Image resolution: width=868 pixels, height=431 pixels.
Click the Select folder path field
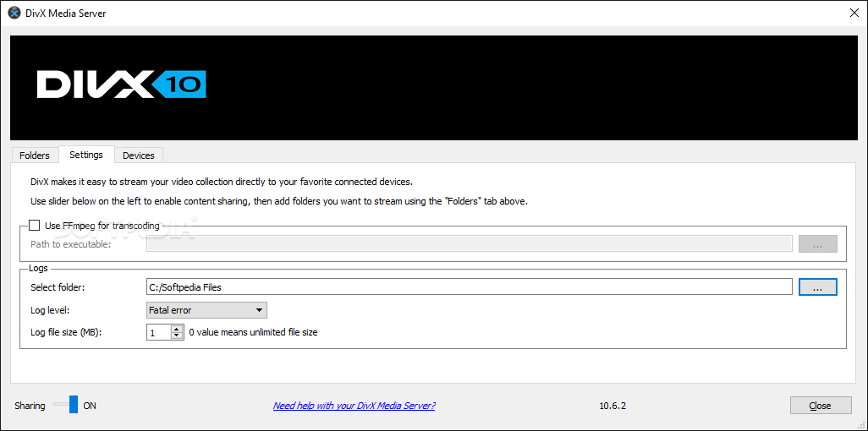click(x=469, y=286)
